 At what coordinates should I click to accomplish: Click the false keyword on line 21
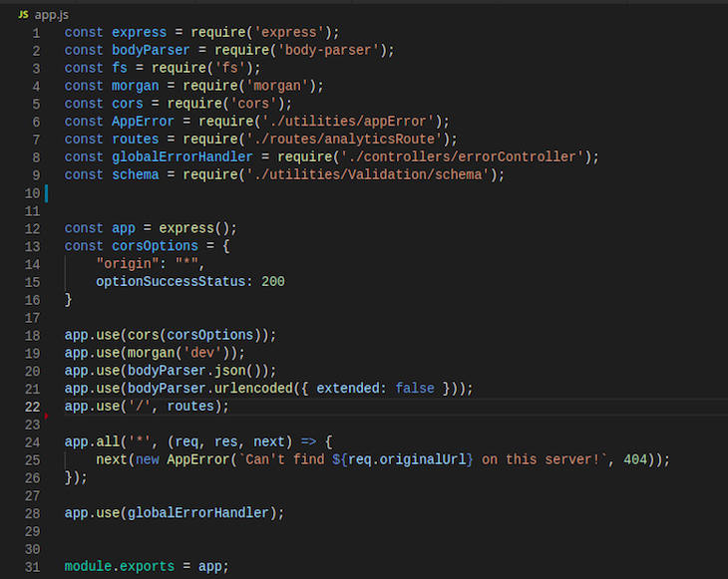point(415,389)
